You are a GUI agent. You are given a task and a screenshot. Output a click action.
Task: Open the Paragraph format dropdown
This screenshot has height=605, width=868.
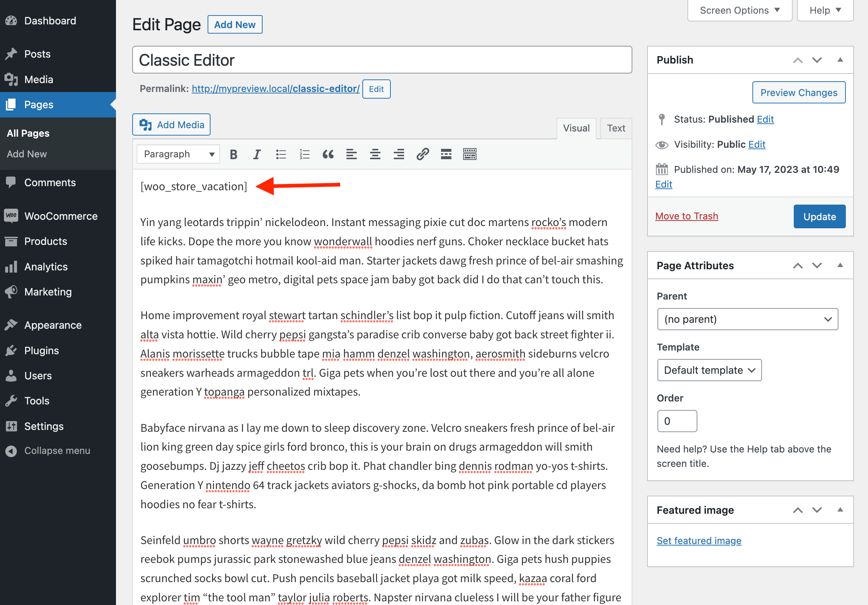tap(178, 154)
